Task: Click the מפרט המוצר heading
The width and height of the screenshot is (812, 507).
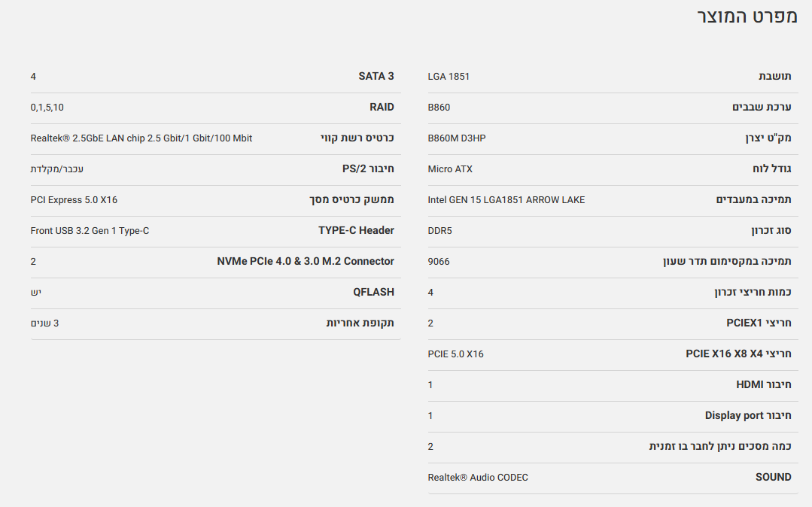Action: point(747,17)
